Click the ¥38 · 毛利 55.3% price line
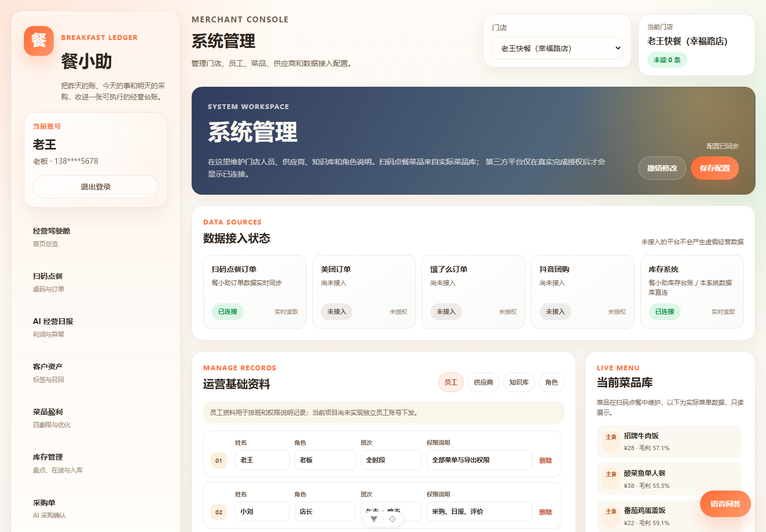 point(647,486)
